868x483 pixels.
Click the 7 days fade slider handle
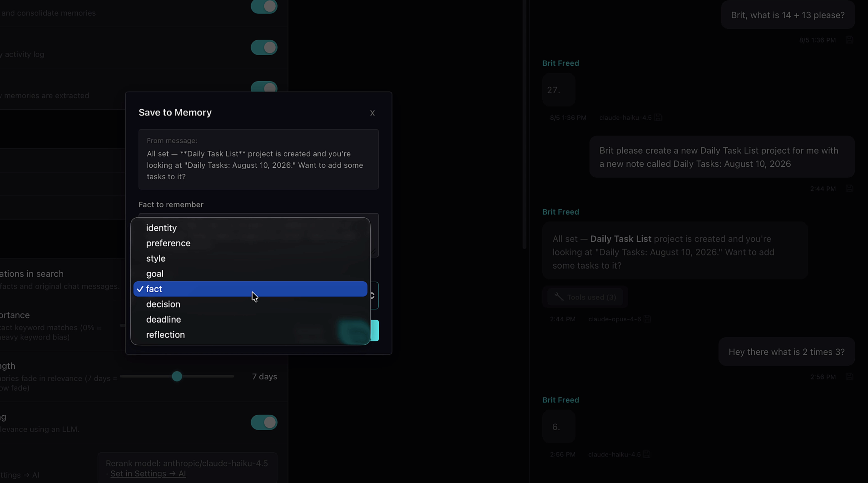click(177, 376)
